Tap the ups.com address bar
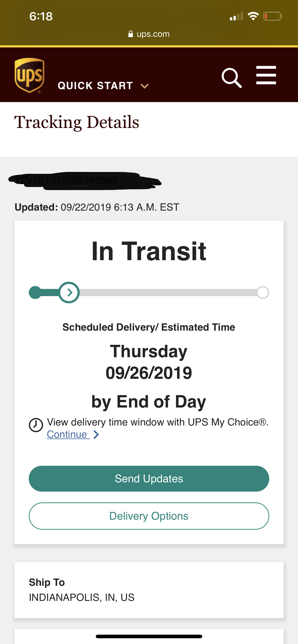Viewport: 298px width, 644px height. coord(149,34)
